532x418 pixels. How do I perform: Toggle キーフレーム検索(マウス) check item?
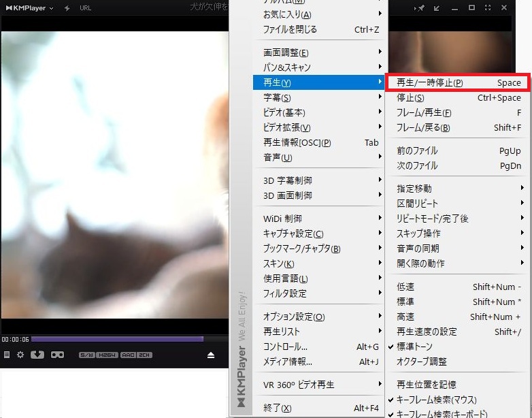(435, 400)
